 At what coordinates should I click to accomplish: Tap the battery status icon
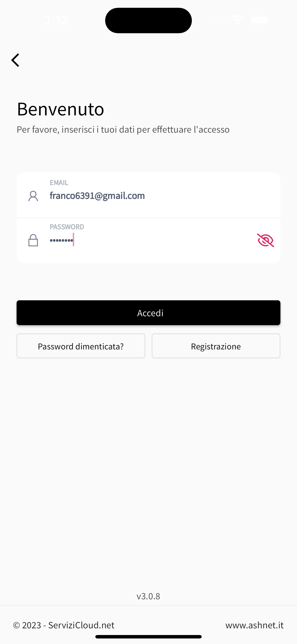(260, 20)
